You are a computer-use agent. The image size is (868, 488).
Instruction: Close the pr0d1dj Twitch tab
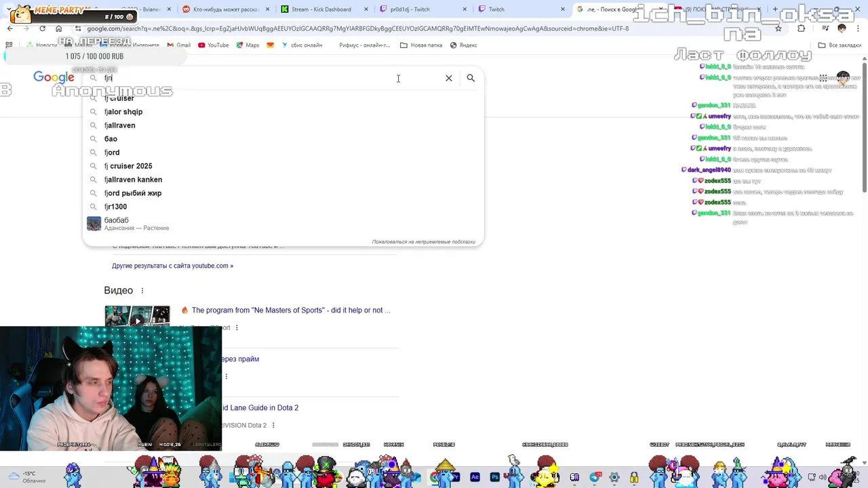click(x=465, y=9)
